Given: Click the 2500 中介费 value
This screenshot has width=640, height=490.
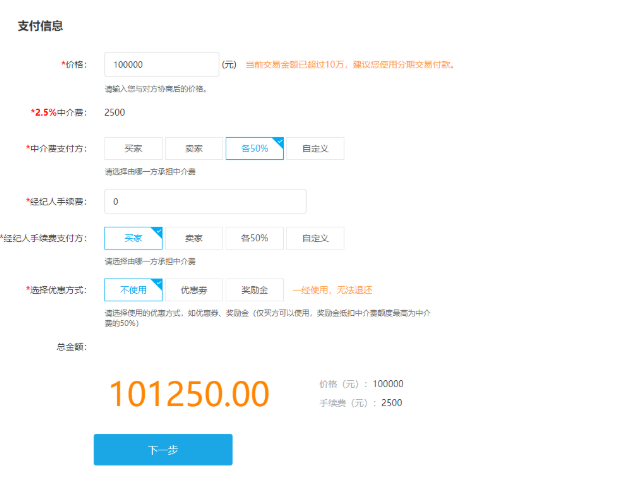Looking at the screenshot, I should click(x=115, y=112).
